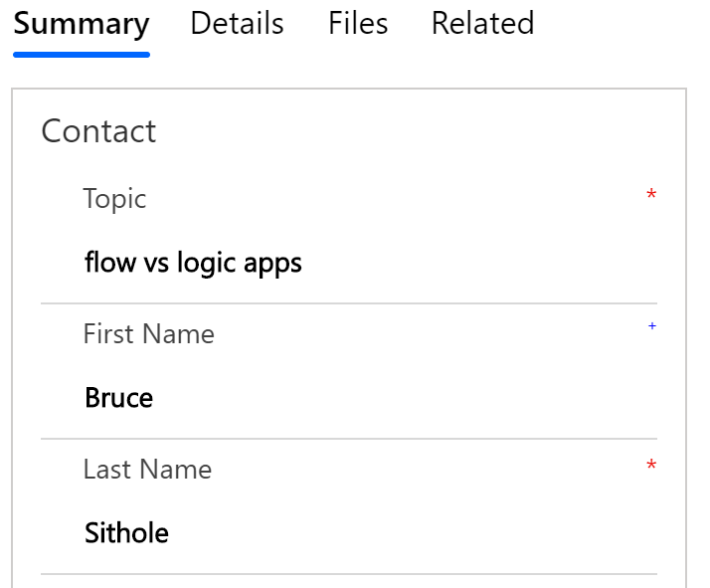Click the Topic field value 'flow vs logic apps'
710x588 pixels.
point(193,263)
